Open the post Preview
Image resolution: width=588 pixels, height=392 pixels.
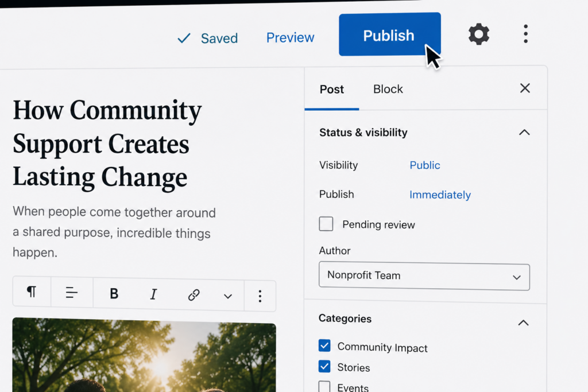290,37
